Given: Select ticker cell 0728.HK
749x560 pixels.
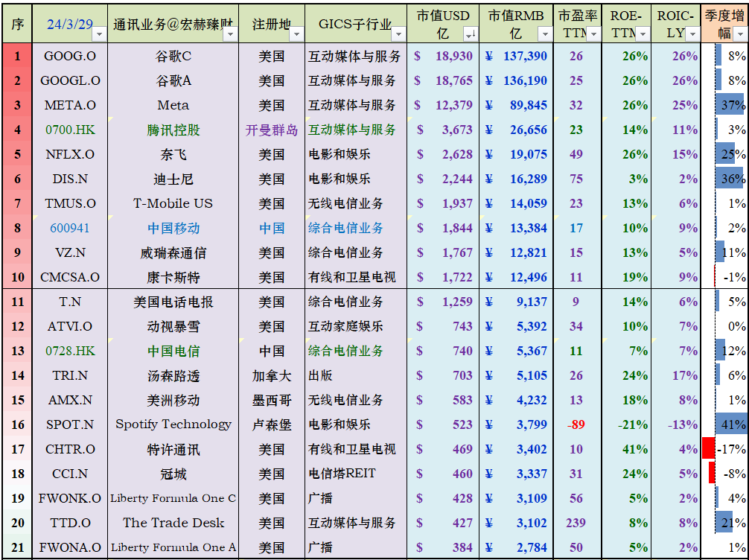Looking at the screenshot, I should click(x=70, y=351).
